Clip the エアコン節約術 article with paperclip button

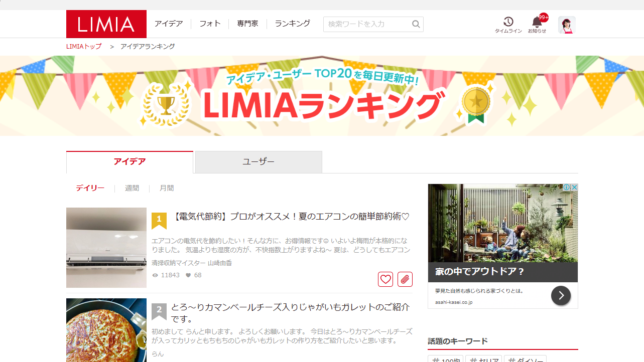(x=405, y=279)
